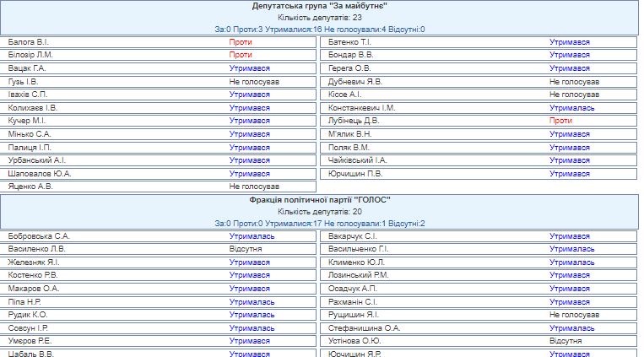Click Відсутня status of Устінова О.Ю.
This screenshot has width=644, height=357.
point(566,341)
